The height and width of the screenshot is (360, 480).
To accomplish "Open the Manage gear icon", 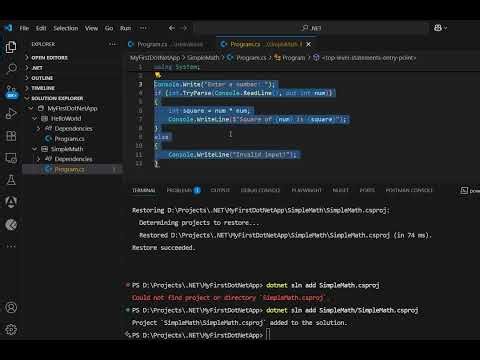I will pos(11,330).
